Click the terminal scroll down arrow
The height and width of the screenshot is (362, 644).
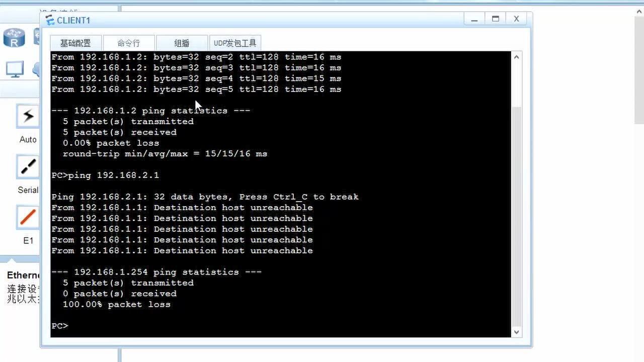[516, 332]
